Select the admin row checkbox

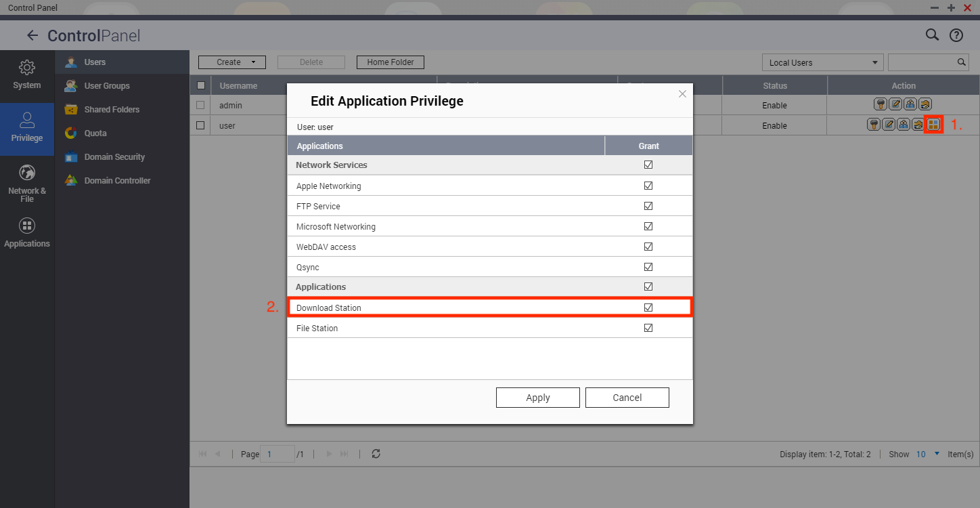click(200, 105)
